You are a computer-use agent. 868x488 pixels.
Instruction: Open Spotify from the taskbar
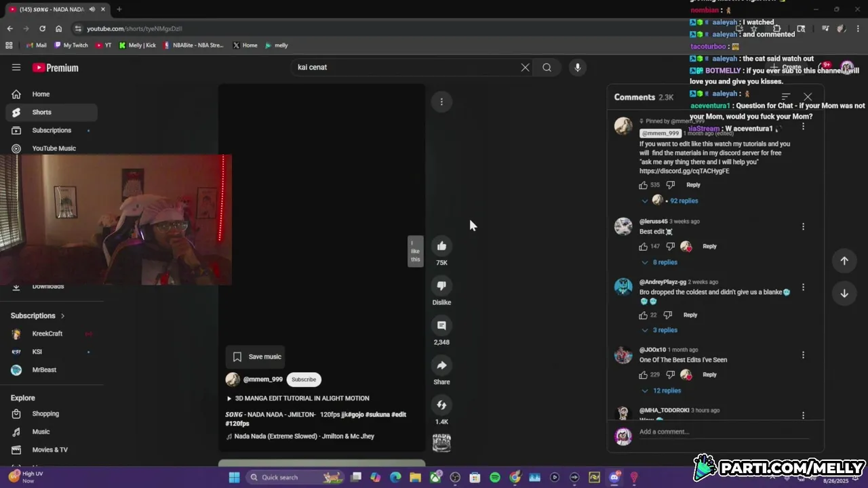[x=495, y=477]
